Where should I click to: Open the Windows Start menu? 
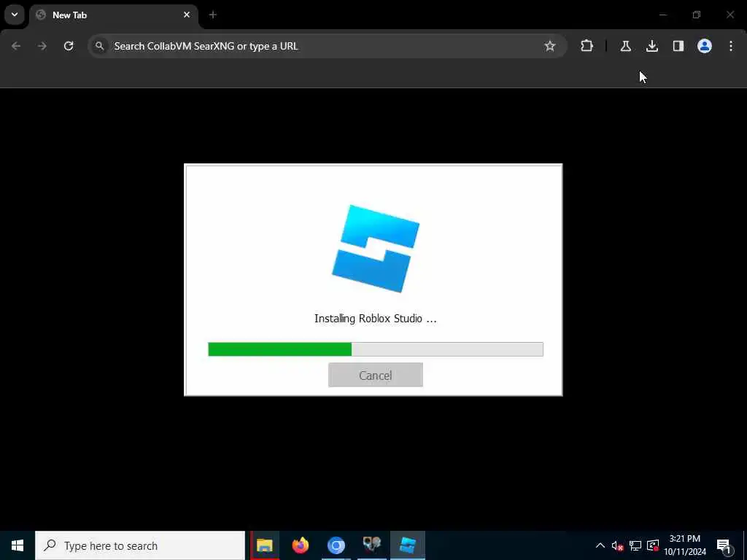[x=18, y=545]
